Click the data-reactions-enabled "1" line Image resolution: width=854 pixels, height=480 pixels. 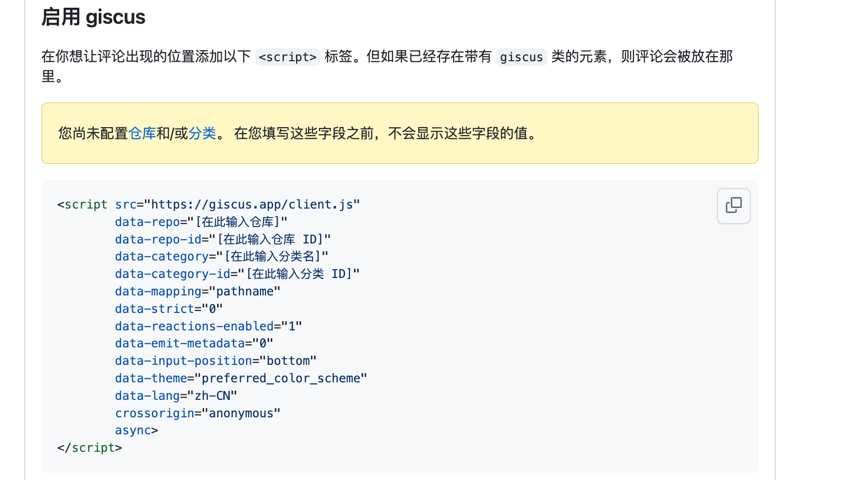[x=208, y=326]
